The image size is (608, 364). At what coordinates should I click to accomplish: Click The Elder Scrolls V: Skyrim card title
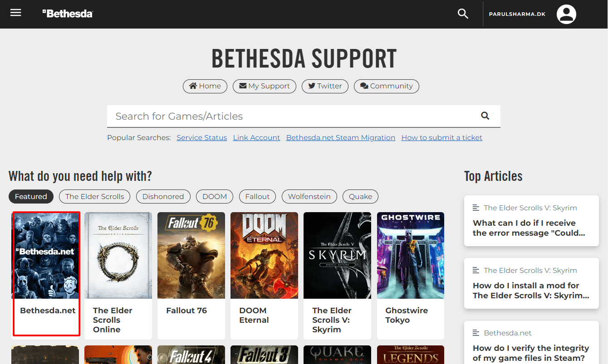(332, 320)
